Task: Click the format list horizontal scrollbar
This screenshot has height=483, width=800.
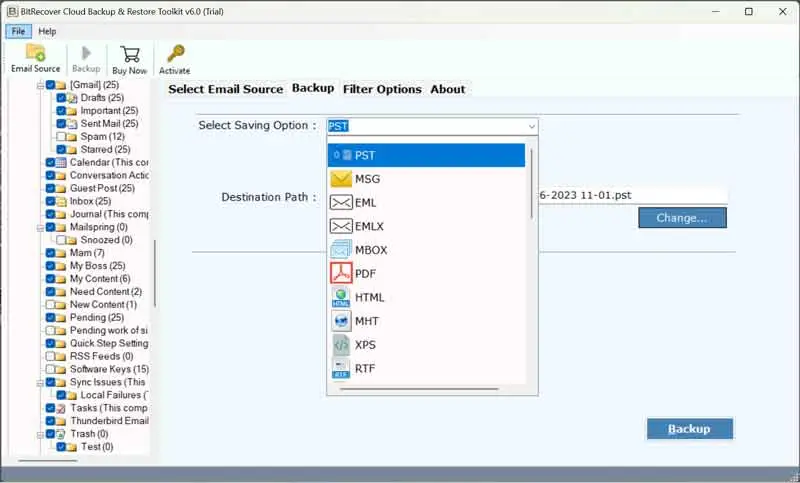Action: tap(419, 389)
